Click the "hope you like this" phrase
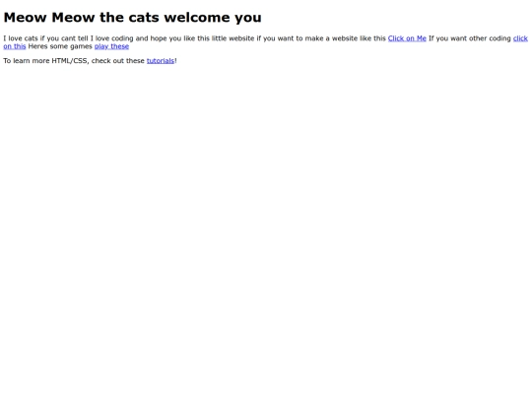Screen dimensions: 532x399 point(180,38)
